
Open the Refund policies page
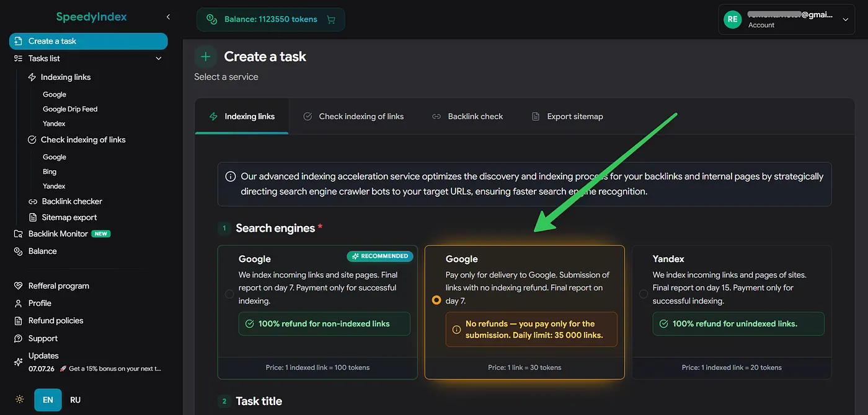pyautogui.click(x=56, y=320)
